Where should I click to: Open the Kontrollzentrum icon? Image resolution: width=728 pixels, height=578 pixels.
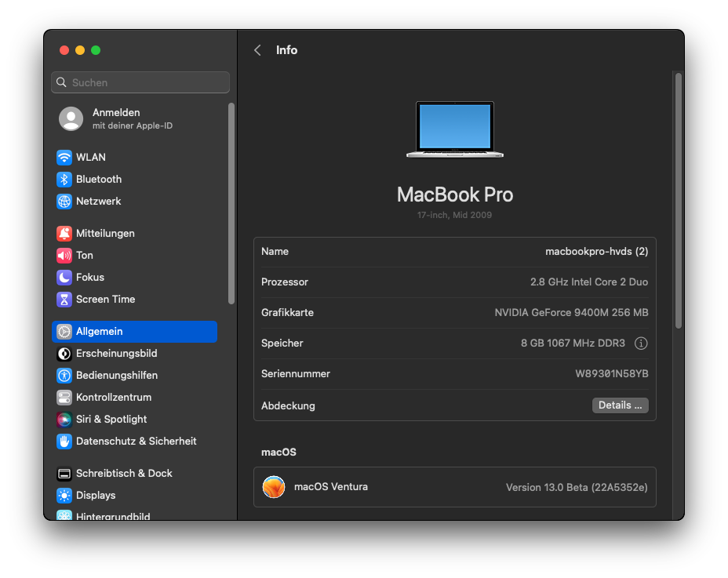tap(64, 398)
